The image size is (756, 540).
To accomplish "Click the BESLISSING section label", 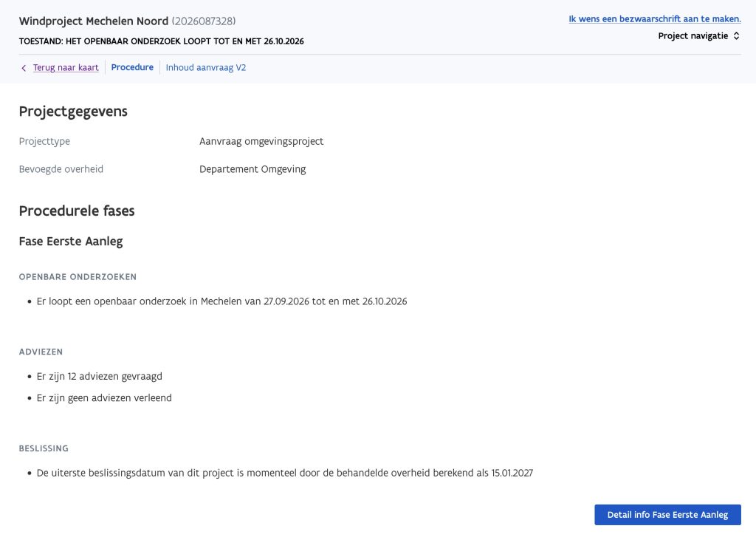I will click(44, 448).
